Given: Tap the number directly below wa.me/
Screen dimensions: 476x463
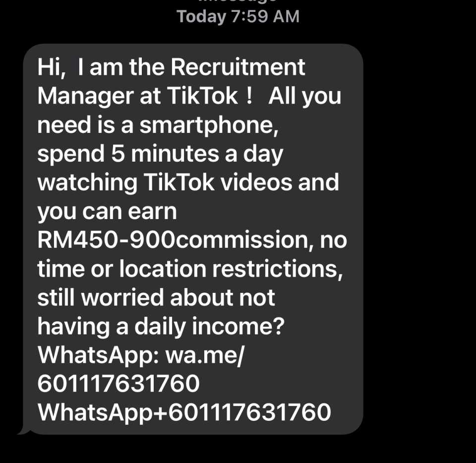Looking at the screenshot, I should pyautogui.click(x=119, y=384).
